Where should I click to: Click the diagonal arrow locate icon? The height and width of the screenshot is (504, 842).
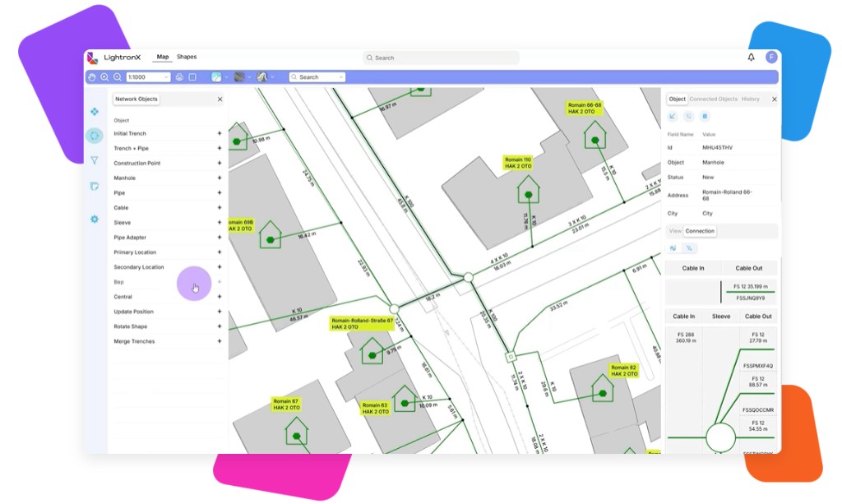pyautogui.click(x=673, y=116)
